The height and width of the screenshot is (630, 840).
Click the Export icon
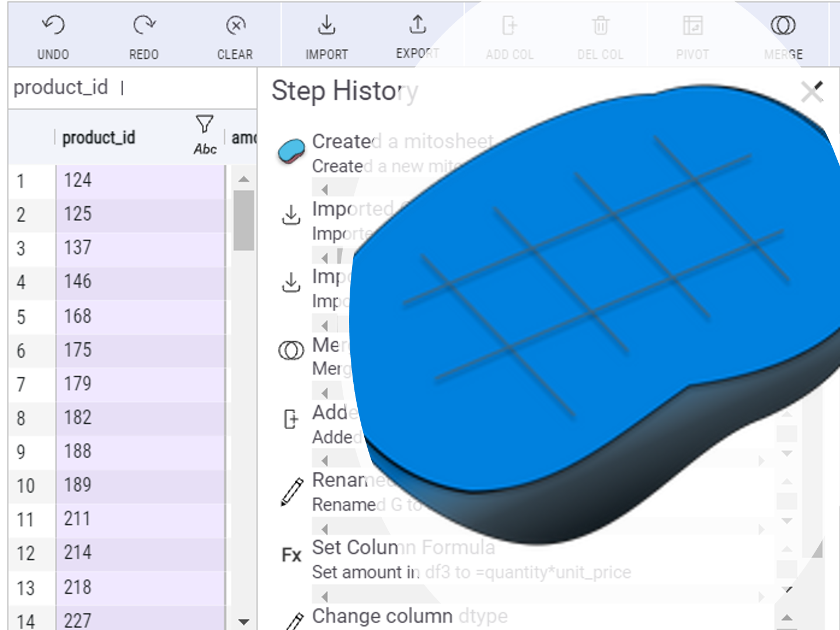pos(417,26)
